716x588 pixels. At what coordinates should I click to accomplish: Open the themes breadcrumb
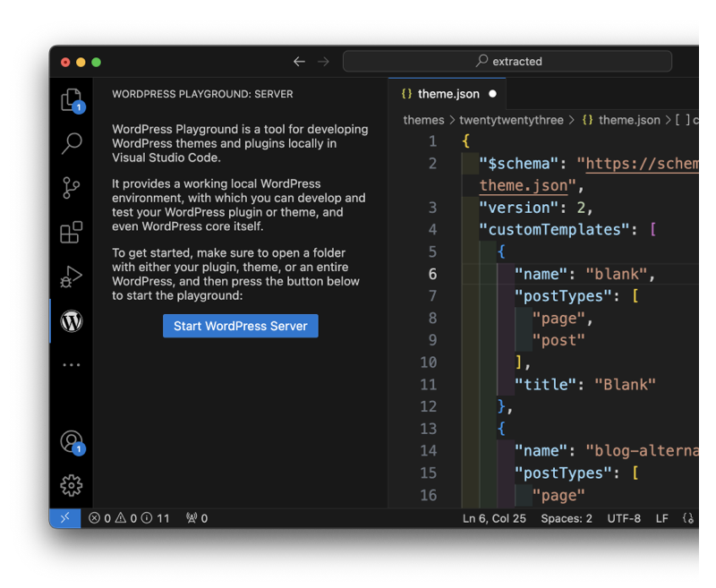[x=423, y=119]
